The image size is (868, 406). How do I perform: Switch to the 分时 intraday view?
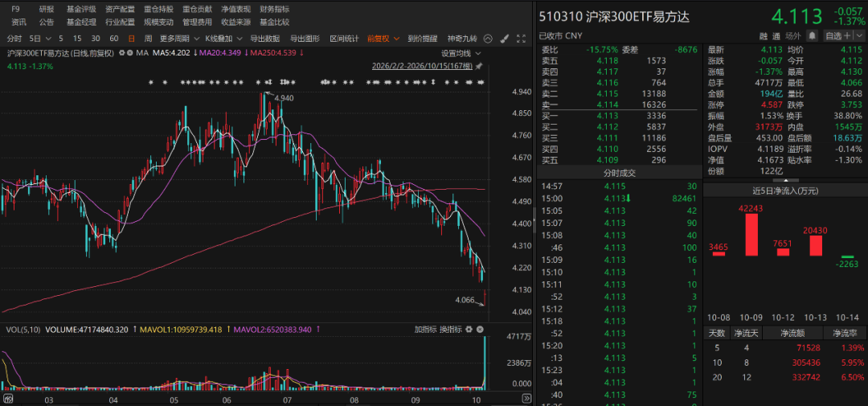coord(14,39)
